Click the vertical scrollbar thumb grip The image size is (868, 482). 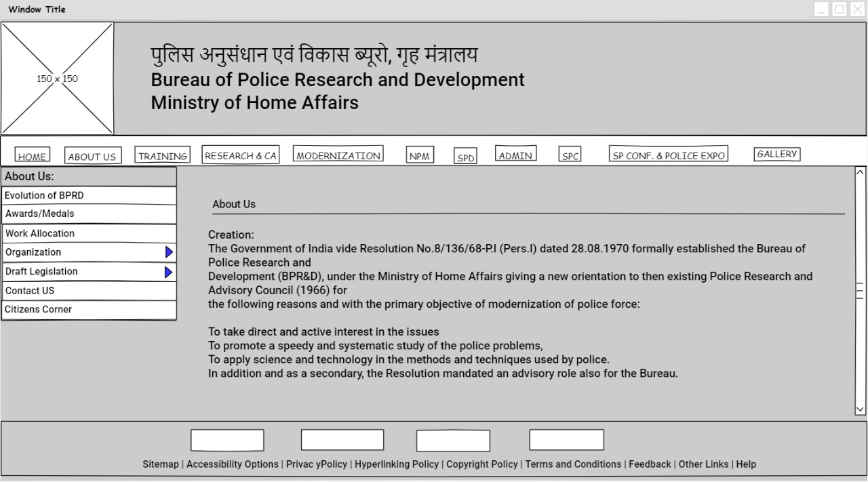[x=861, y=291]
